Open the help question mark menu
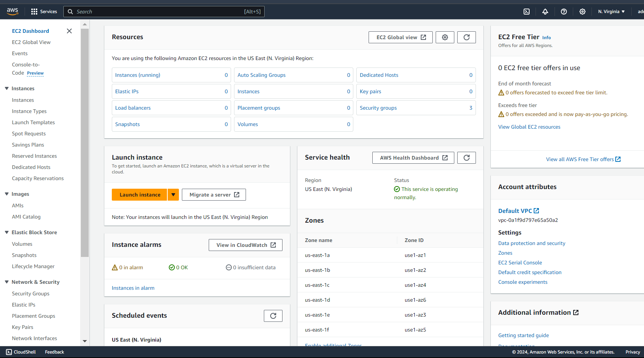This screenshot has height=358, width=644. [x=564, y=12]
